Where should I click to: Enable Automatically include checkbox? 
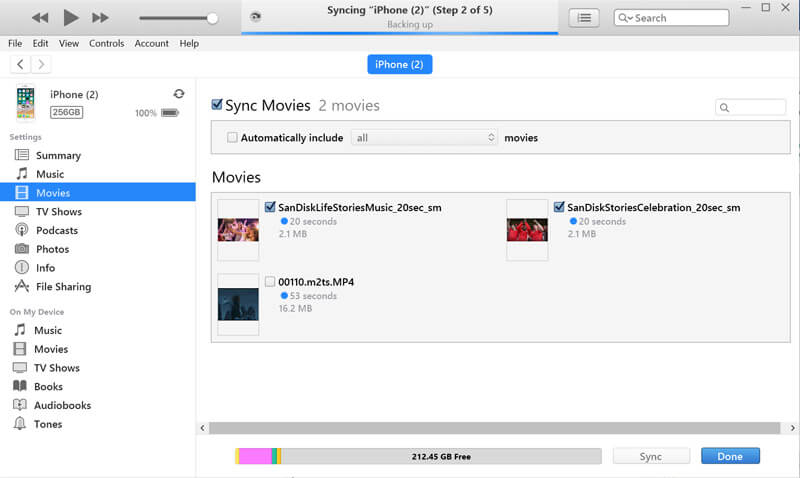tap(232, 137)
